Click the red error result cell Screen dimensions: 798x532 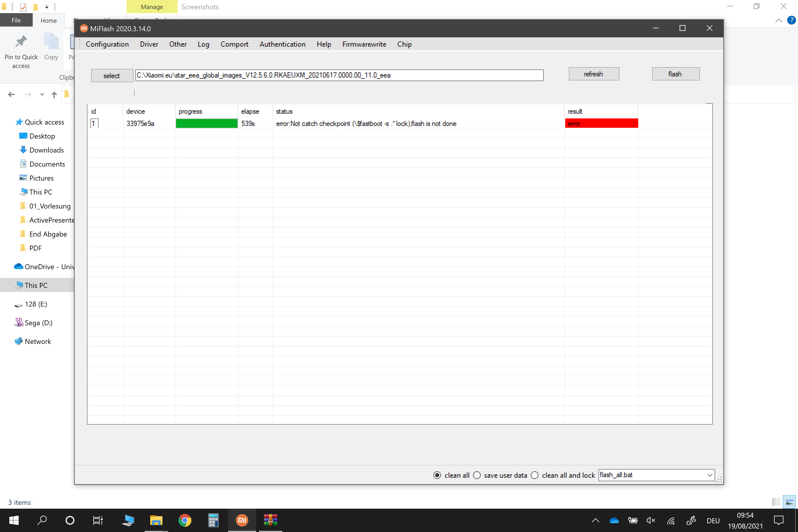(601, 123)
